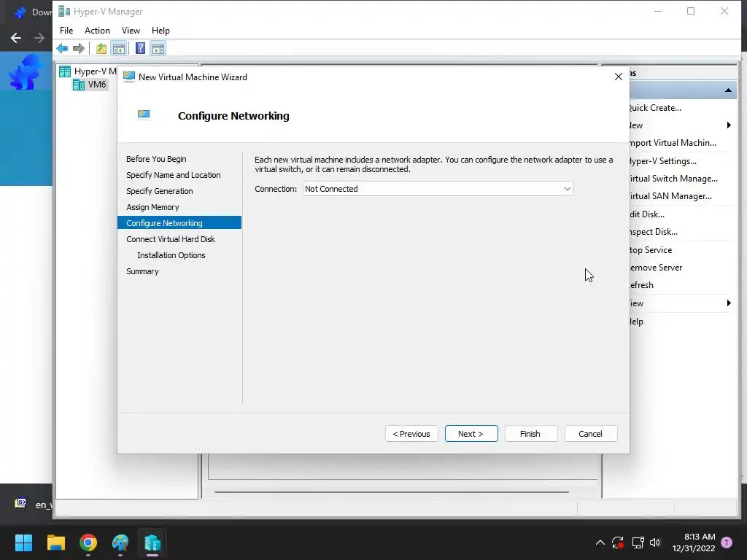
Task: Click browser back arrow behind Hyper-V window
Action: click(x=16, y=38)
